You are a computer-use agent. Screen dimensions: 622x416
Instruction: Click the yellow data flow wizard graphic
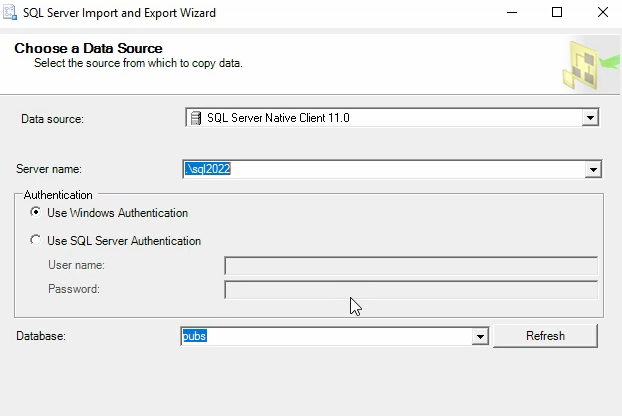(x=590, y=65)
